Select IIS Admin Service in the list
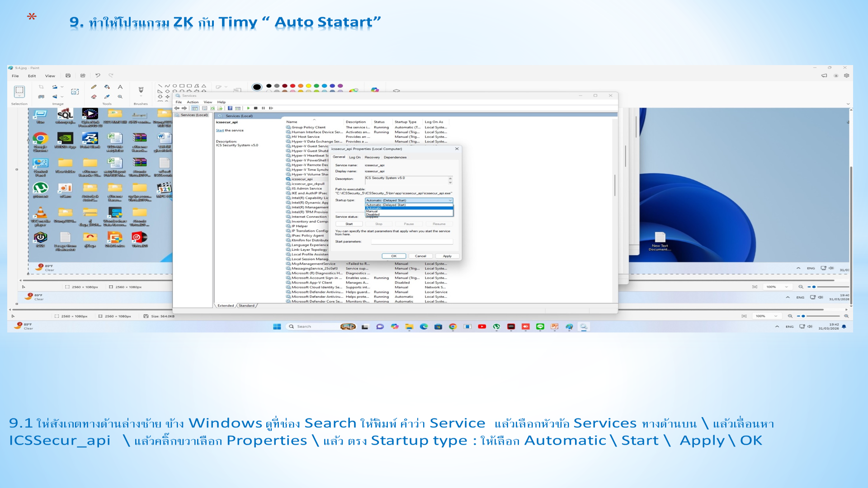 pos(307,188)
